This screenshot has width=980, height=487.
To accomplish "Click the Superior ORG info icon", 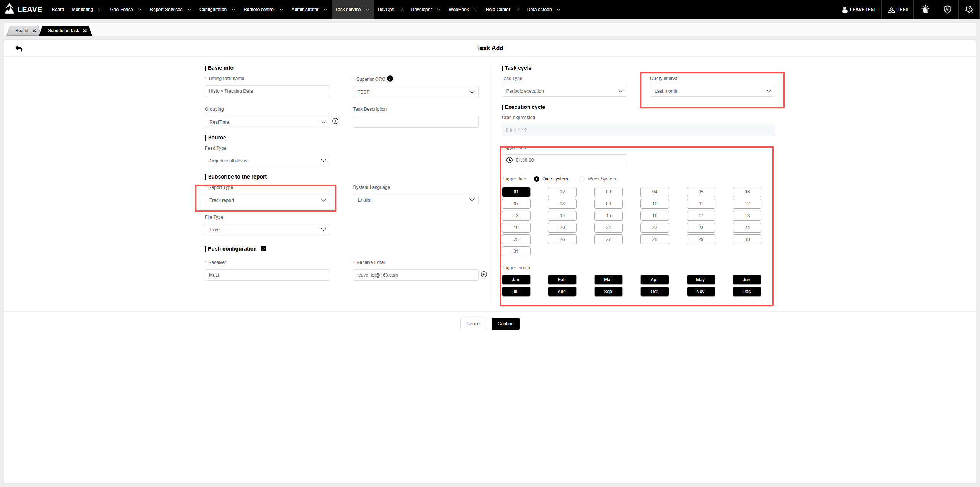I will [x=390, y=79].
